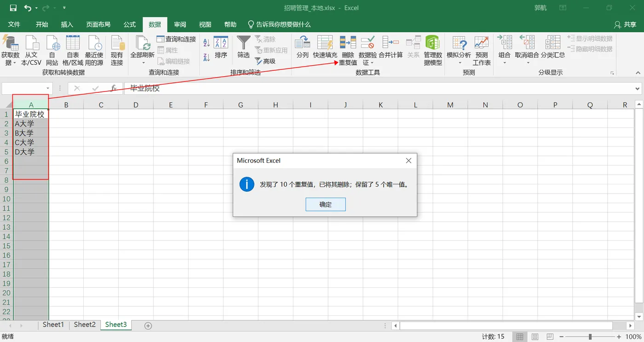Image resolution: width=644 pixels, height=342 pixels.
Task: Click 自表格/区域 icon
Action: click(73, 43)
